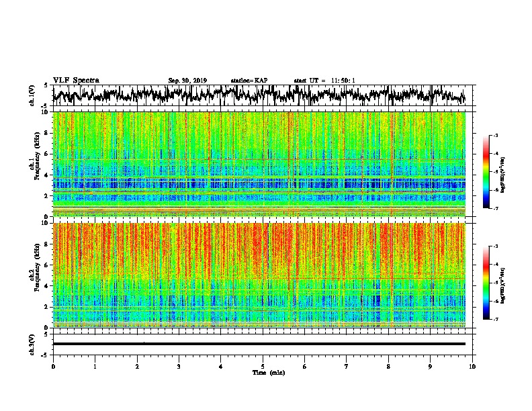Click the time axis tick label "4"

(221, 366)
